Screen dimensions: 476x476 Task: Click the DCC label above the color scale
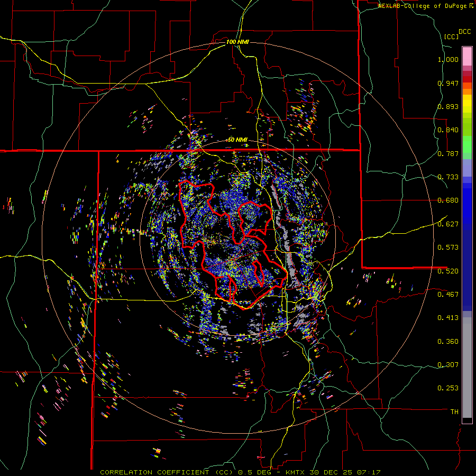tap(465, 32)
